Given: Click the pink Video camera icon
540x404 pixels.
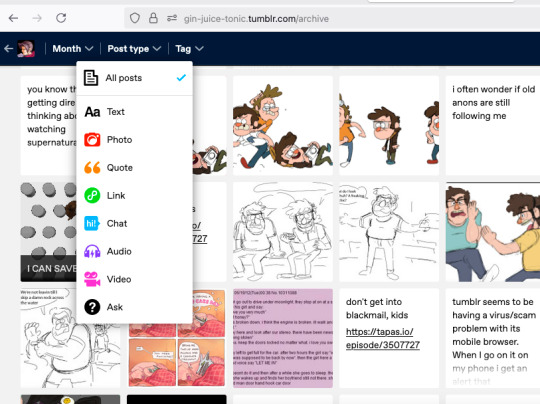Looking at the screenshot, I should pyautogui.click(x=92, y=279).
